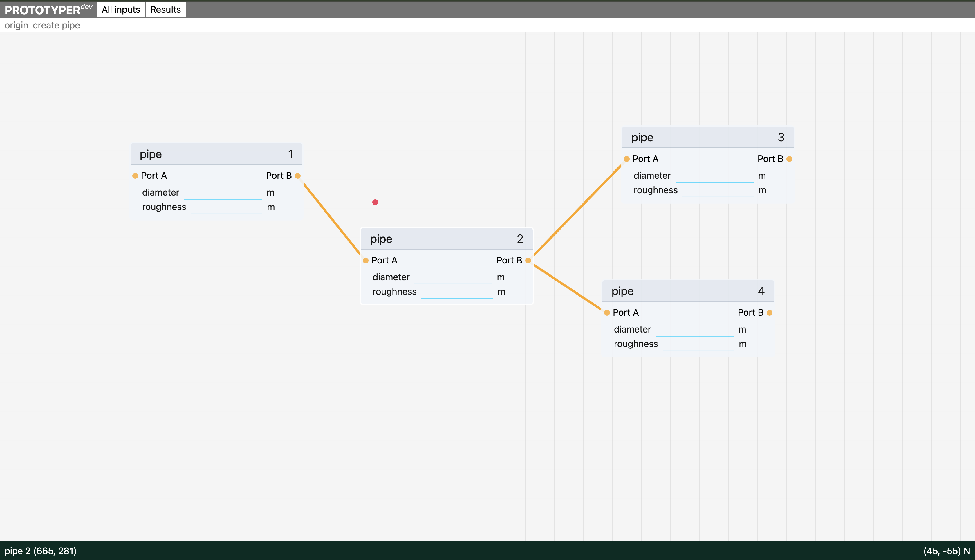Click Port A dot on pipe 2
Screen dimensions: 975x560
pyautogui.click(x=365, y=260)
